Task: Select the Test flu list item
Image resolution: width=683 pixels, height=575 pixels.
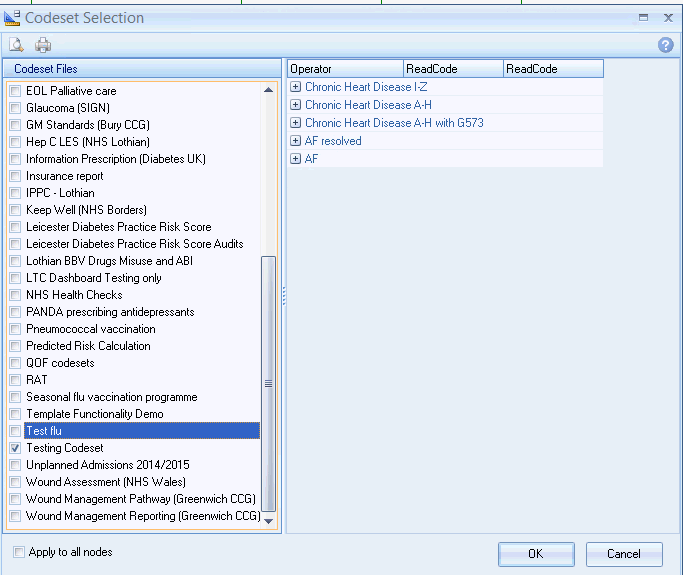Action: (45, 431)
